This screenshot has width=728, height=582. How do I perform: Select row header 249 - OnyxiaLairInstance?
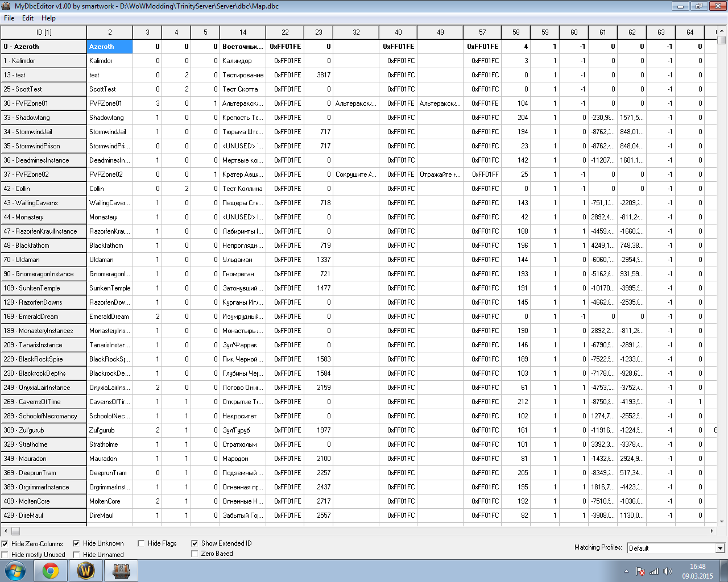pos(44,388)
